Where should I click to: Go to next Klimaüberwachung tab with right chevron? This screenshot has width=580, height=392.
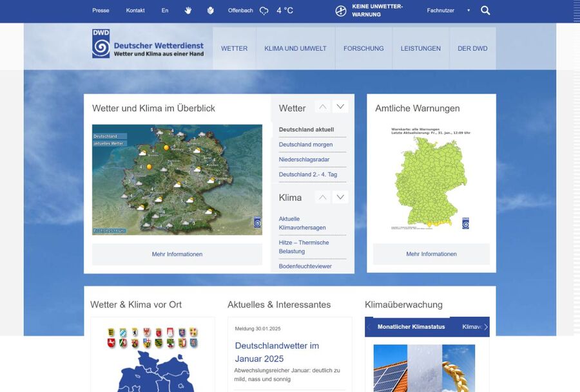486,327
